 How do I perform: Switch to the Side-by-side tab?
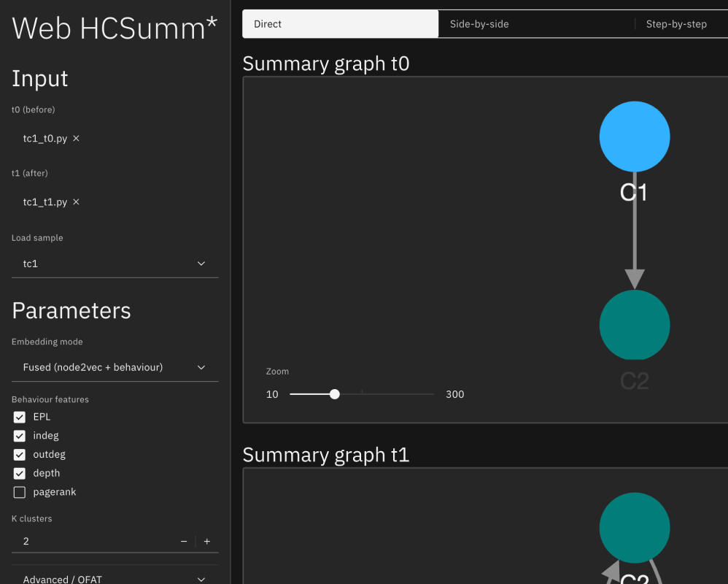point(536,24)
